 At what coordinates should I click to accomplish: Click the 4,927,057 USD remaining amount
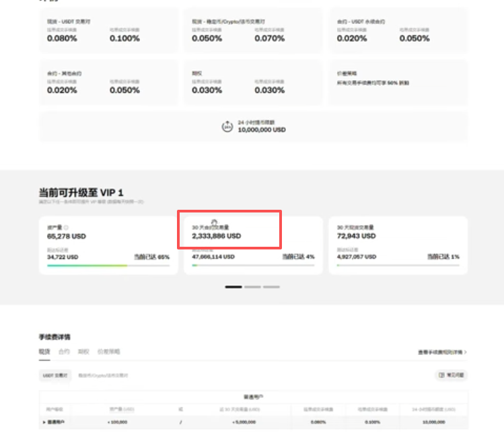click(x=357, y=257)
